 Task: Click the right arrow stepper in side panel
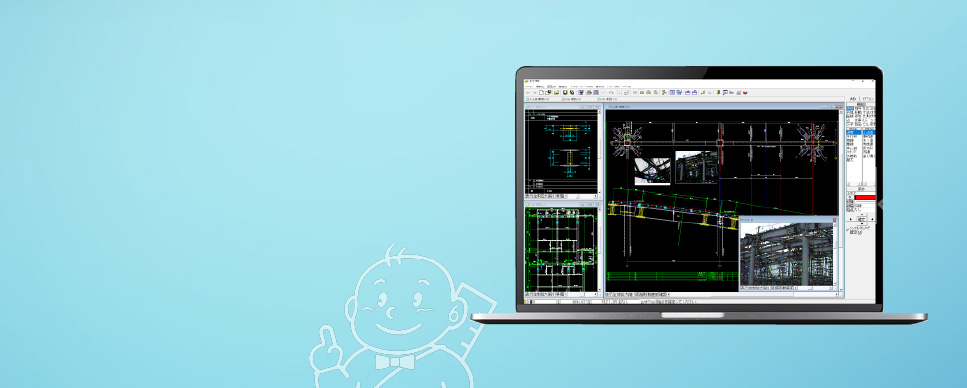click(871, 219)
